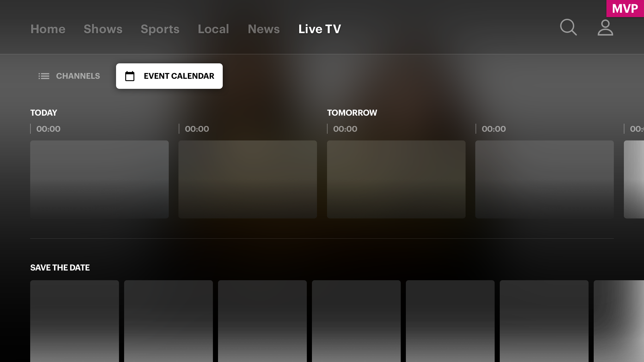This screenshot has height=362, width=644.
Task: Open the user profile icon
Action: click(x=605, y=27)
